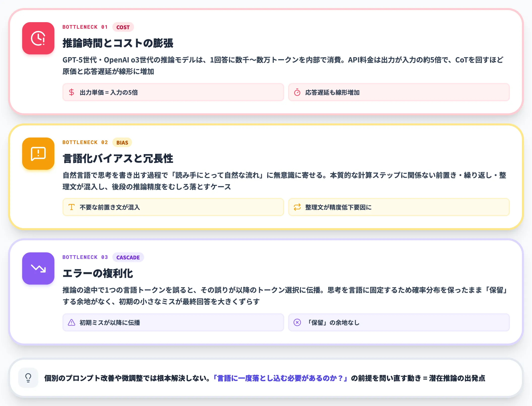The height and width of the screenshot is (406, 532).
Task: Click the repeat arrows icon beside 整理文
Action: 297,207
